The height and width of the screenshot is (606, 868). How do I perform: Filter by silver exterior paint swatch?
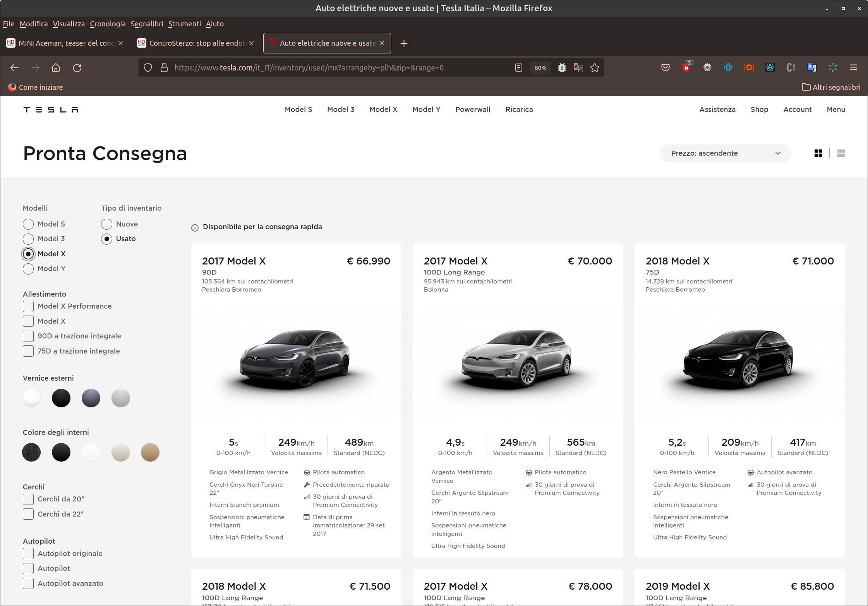121,398
